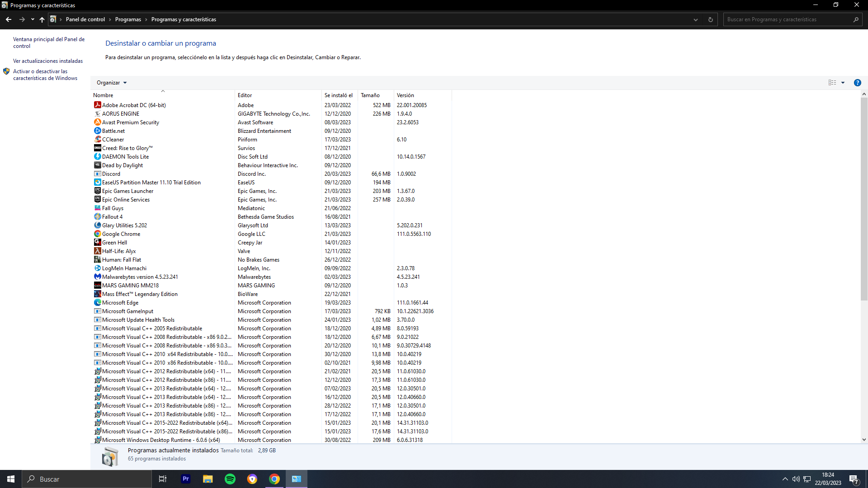Viewport: 868px width, 488px height.
Task: Open Spotify from the taskbar
Action: (230, 479)
